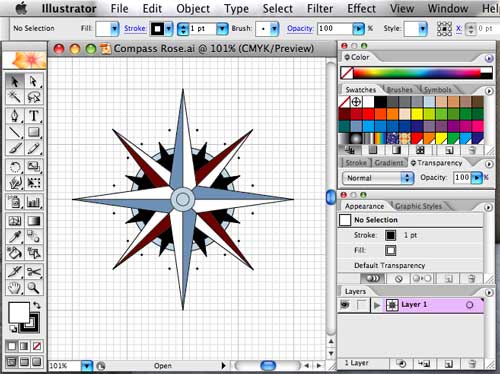Image resolution: width=500 pixels, height=374 pixels.
Task: Select the Symbol Sprayer tool
Action: [x=15, y=202]
